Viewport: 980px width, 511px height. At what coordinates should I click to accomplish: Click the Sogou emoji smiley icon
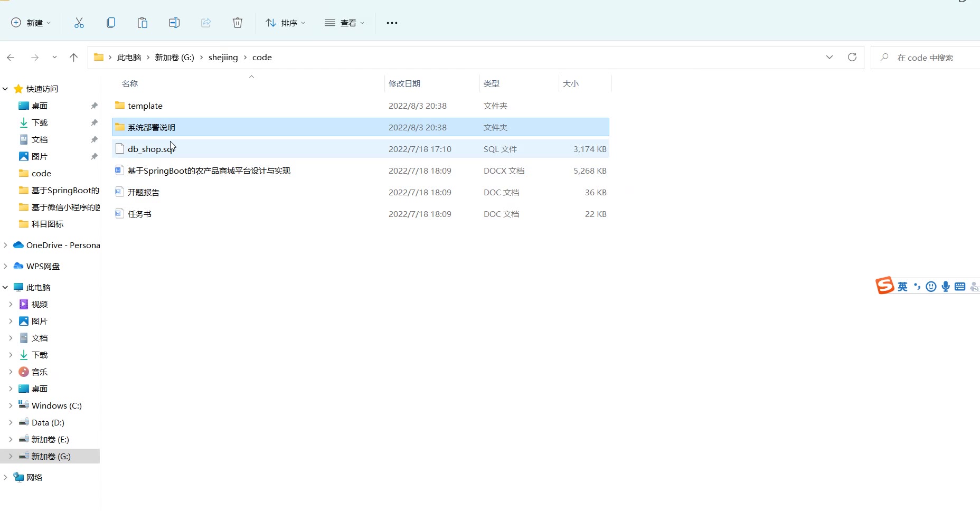pyautogui.click(x=931, y=287)
